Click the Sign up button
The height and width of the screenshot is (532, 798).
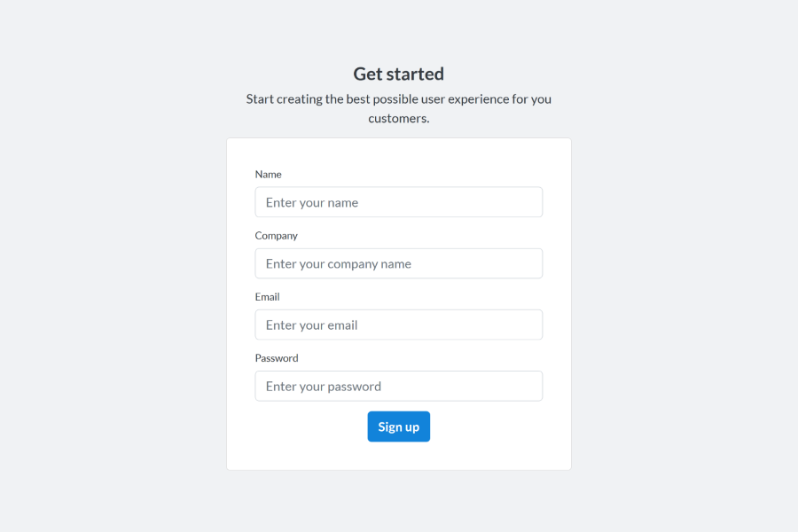tap(398, 426)
